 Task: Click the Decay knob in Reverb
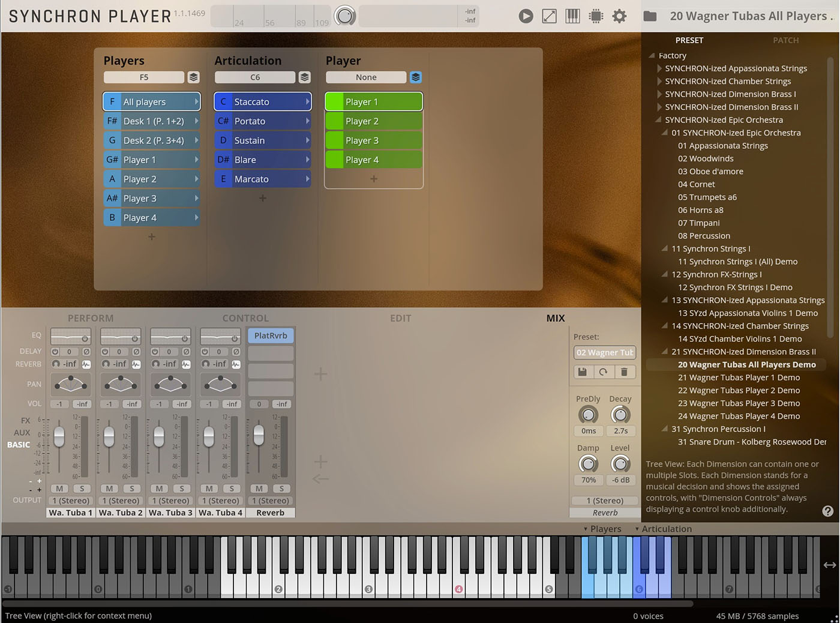(x=620, y=415)
